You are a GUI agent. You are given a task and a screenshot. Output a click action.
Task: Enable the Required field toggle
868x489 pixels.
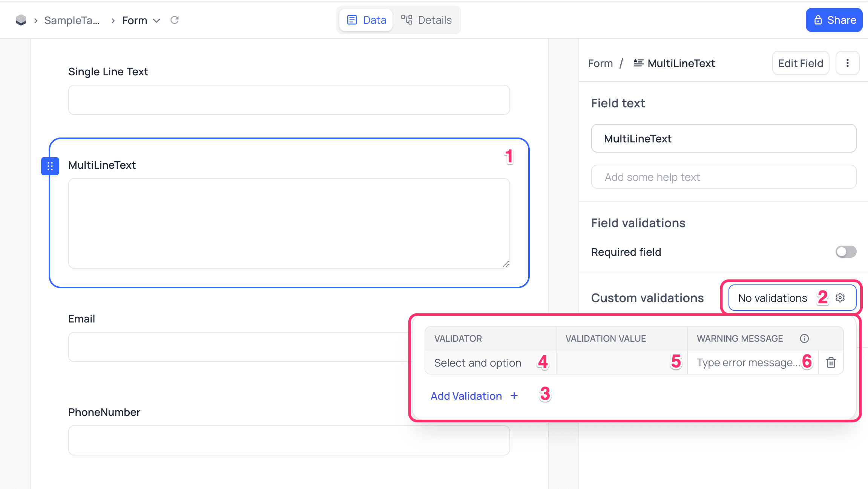pos(846,252)
